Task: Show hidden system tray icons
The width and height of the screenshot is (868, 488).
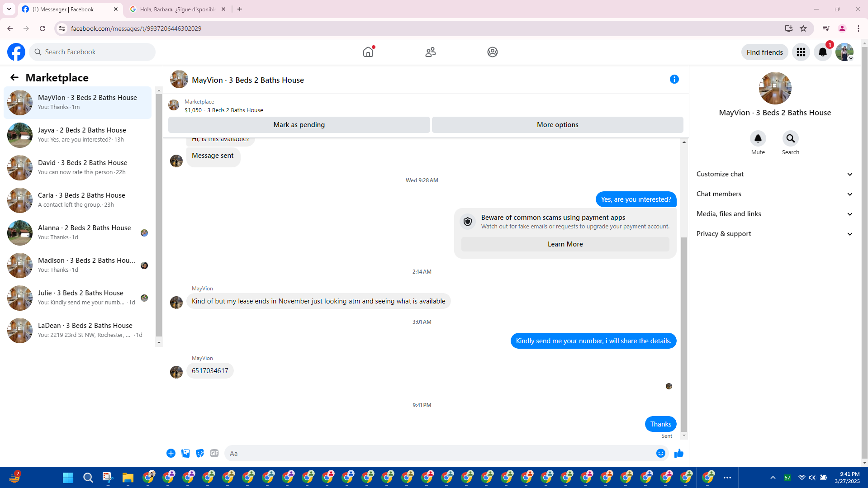Action: [x=773, y=478]
